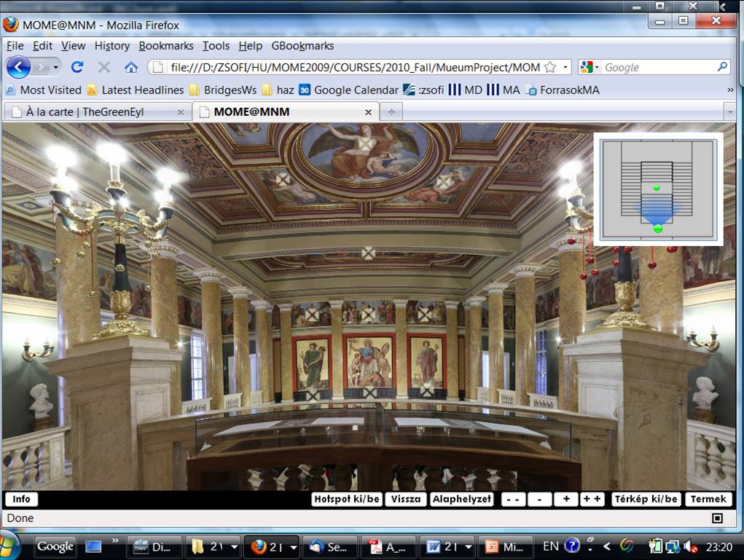Open the back/forward history dropdown arrow

pyautogui.click(x=56, y=67)
